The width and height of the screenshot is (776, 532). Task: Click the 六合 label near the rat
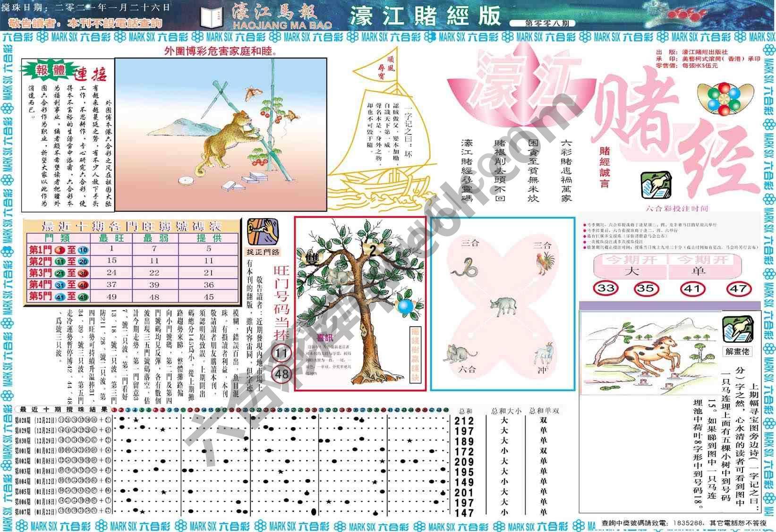tap(466, 370)
